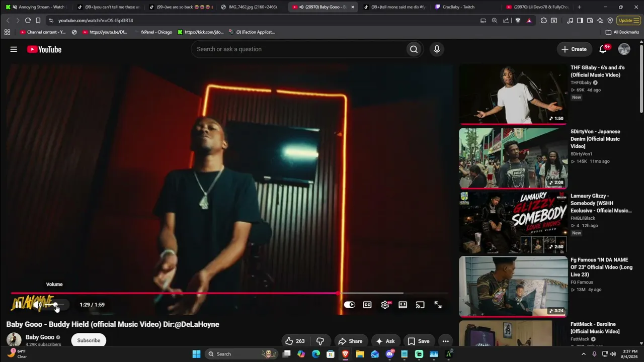Click the Ask button below the video
The height and width of the screenshot is (362, 644).
385,341
